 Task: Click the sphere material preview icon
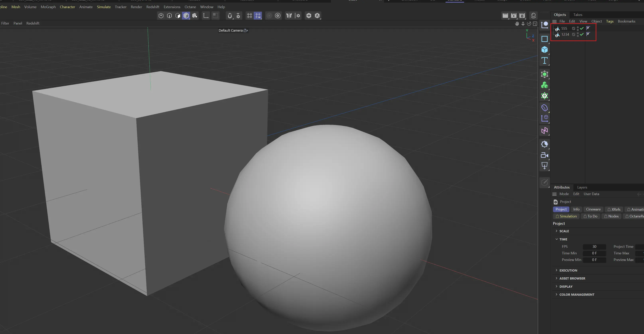coord(533,16)
